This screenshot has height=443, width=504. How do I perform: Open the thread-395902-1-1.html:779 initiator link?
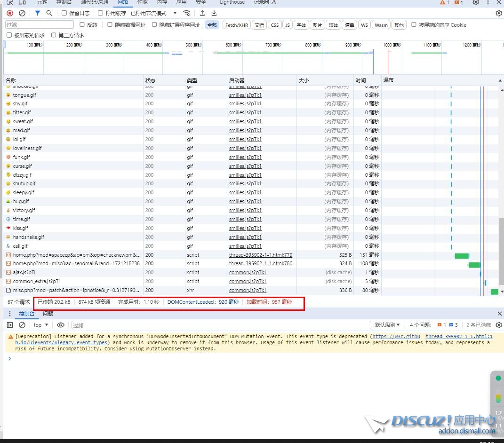(260, 255)
